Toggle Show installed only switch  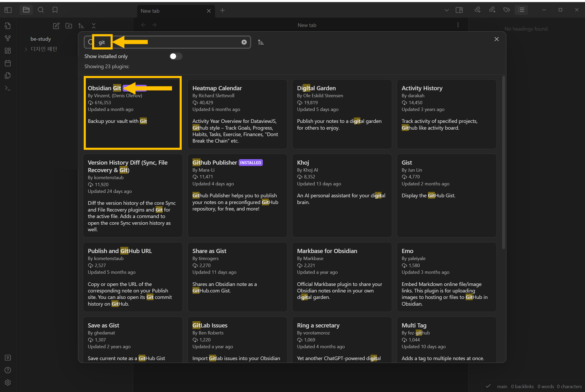pyautogui.click(x=176, y=56)
